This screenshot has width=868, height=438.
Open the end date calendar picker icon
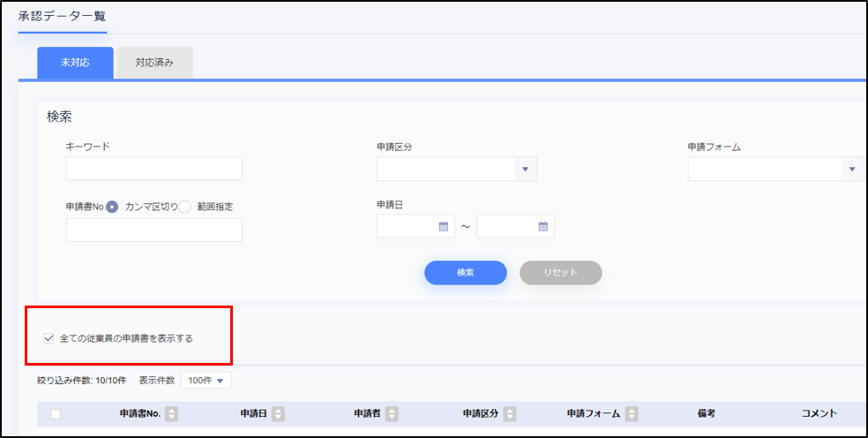click(x=543, y=227)
